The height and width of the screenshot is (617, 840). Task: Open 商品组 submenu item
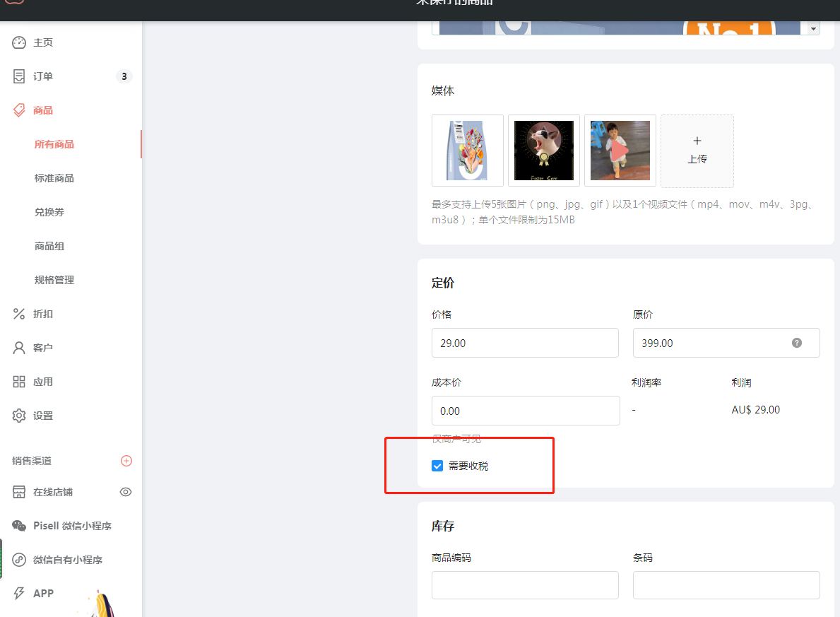(x=49, y=246)
